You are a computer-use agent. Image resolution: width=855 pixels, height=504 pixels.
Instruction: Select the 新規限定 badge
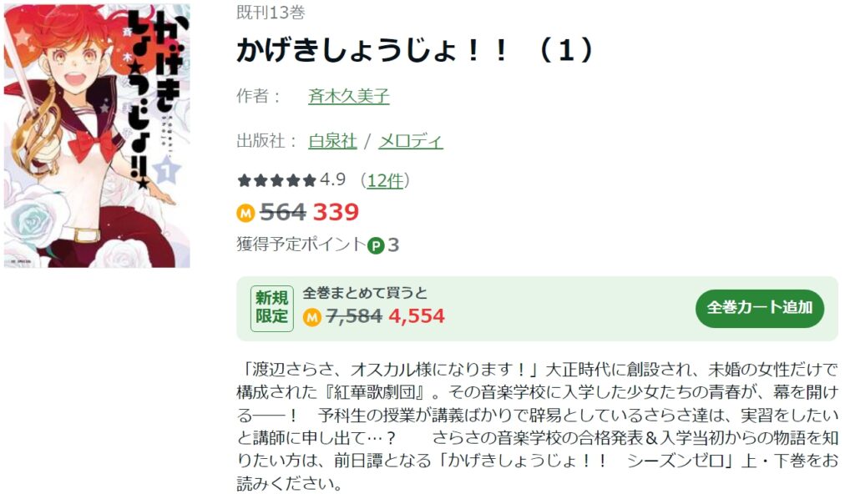tap(271, 308)
